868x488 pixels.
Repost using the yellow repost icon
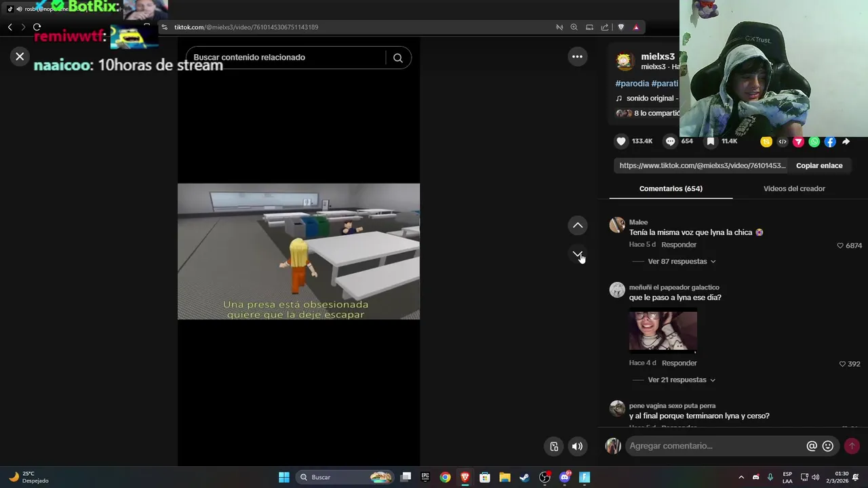coord(766,142)
